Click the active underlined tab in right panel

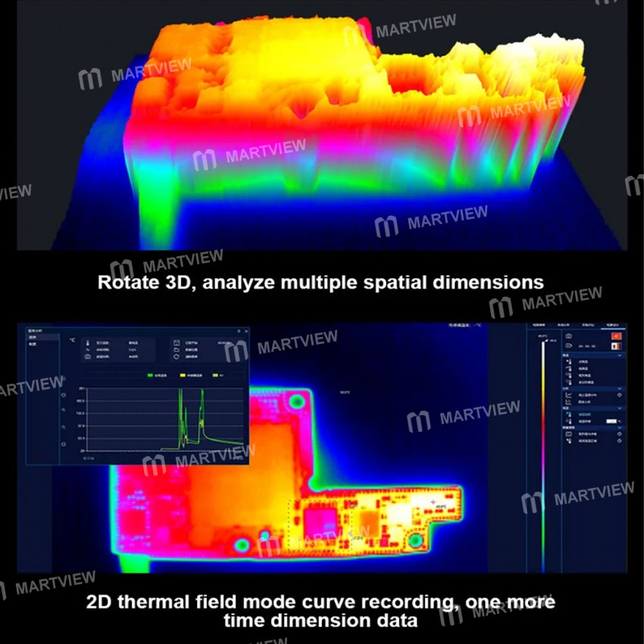[x=613, y=325]
